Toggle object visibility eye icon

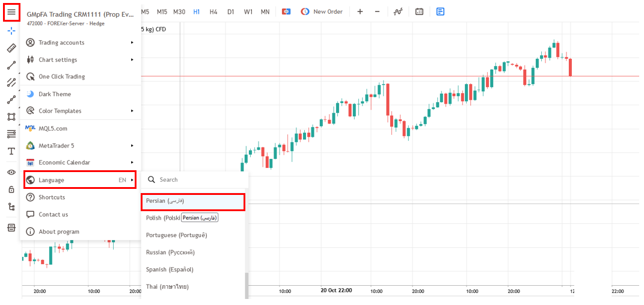(11, 172)
